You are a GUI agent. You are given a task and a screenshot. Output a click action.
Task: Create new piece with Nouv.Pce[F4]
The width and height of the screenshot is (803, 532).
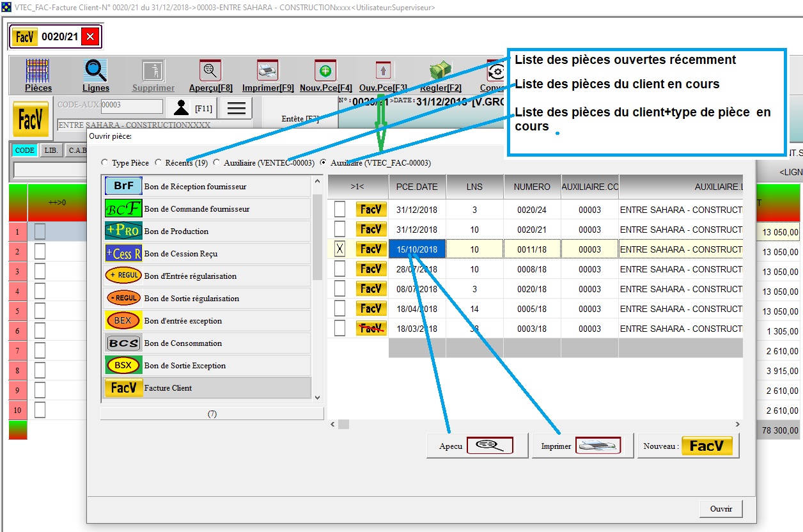point(325,71)
